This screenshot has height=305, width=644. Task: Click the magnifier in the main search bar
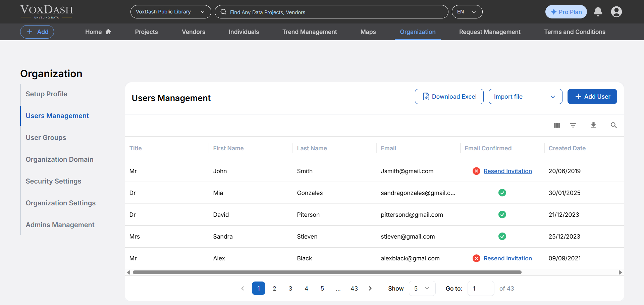(x=223, y=12)
